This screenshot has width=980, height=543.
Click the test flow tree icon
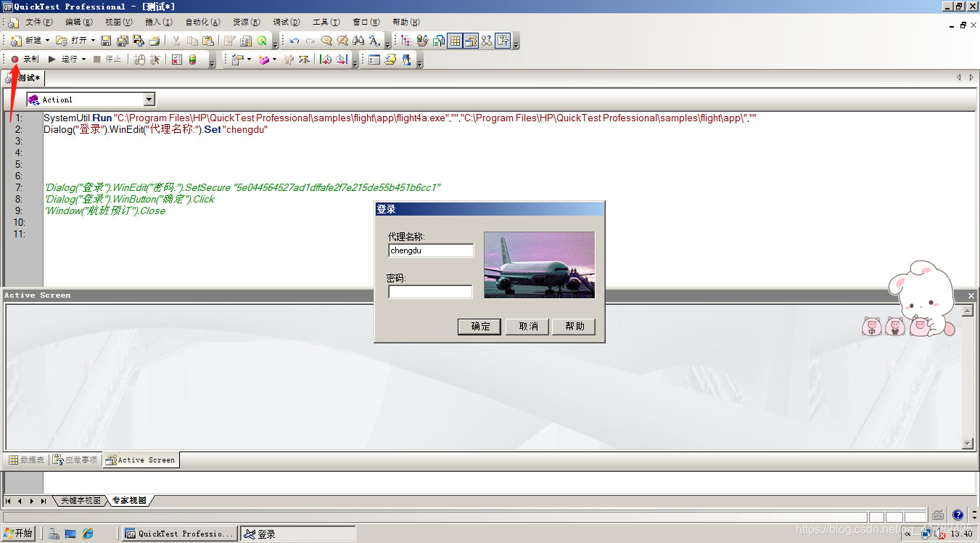pyautogui.click(x=406, y=41)
